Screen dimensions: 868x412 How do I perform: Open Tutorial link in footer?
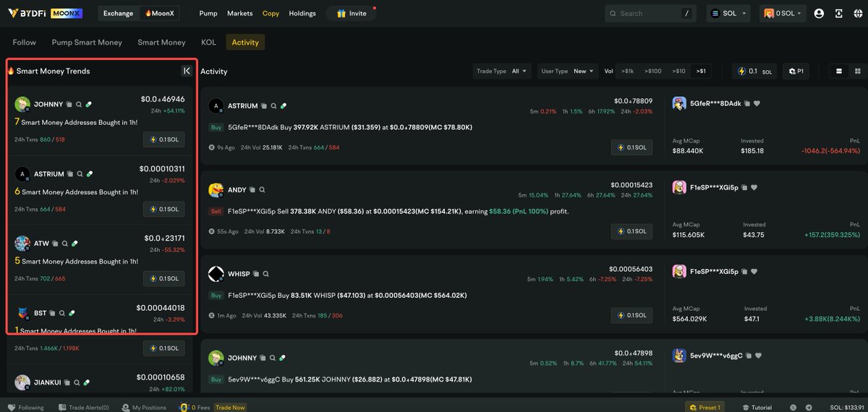pos(756,408)
